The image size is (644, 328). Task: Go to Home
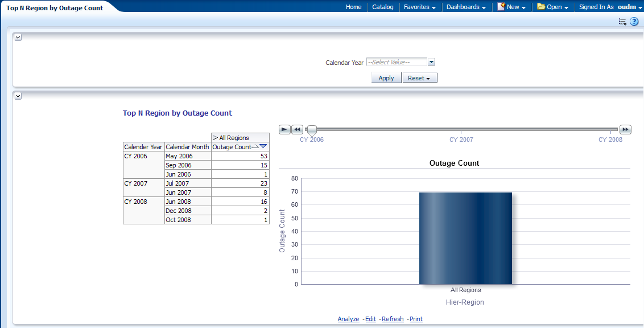tap(354, 7)
